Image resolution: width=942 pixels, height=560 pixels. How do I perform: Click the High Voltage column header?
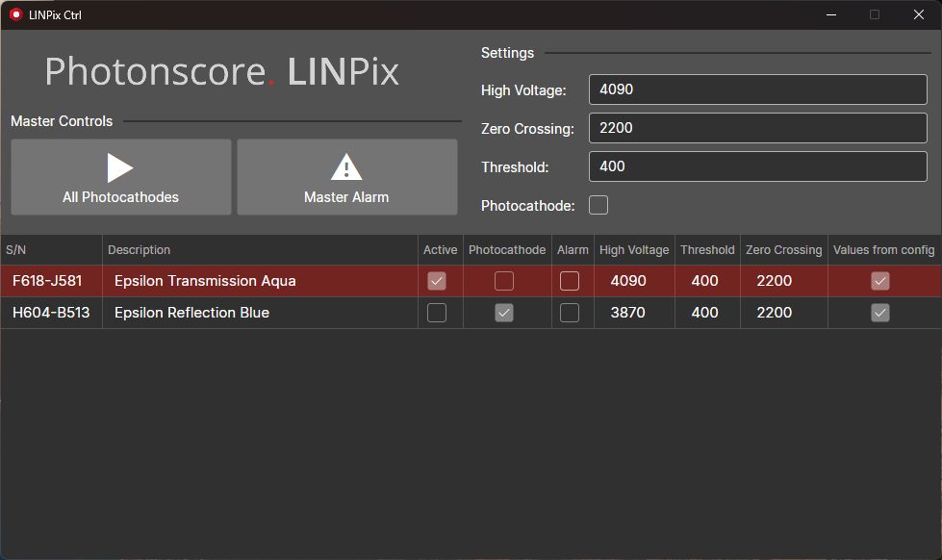click(634, 250)
